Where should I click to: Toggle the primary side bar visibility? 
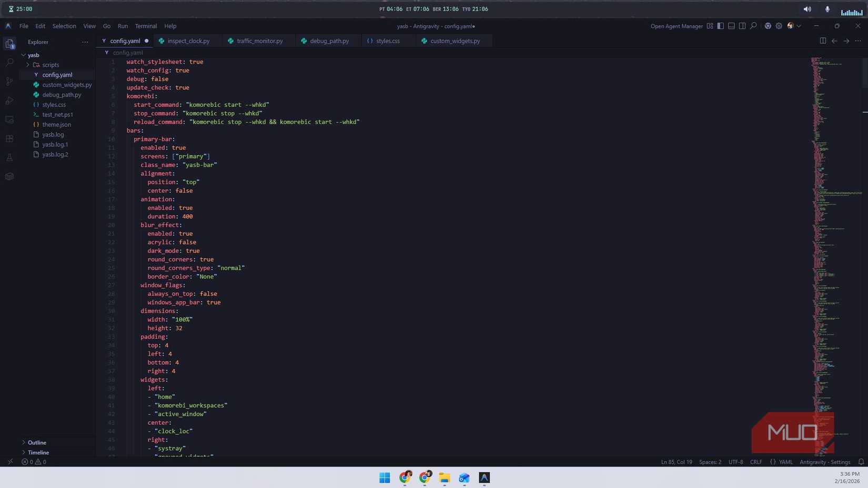click(721, 26)
